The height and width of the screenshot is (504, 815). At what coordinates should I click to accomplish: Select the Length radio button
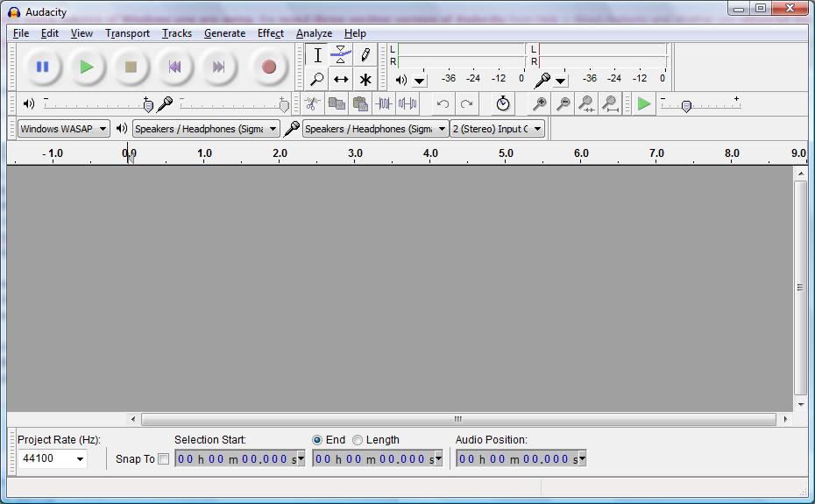click(357, 440)
